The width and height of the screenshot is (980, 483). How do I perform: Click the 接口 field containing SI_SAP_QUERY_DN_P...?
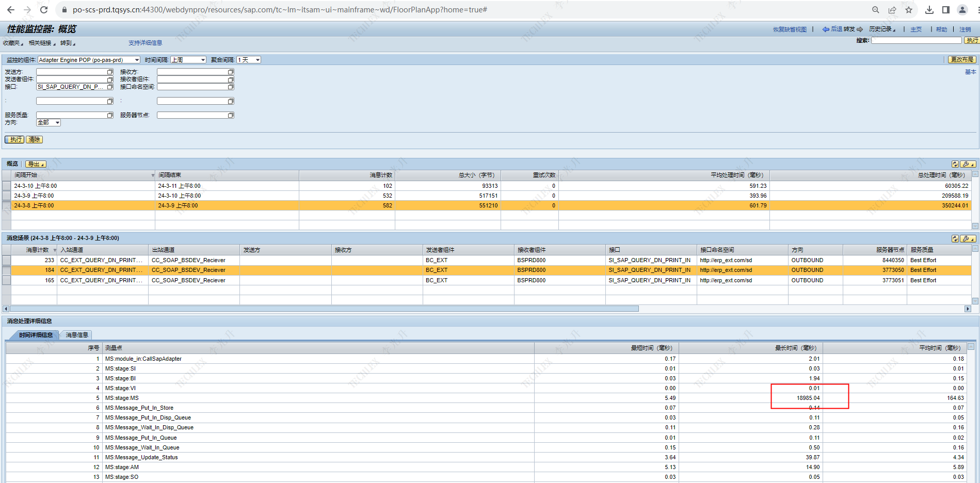pyautogui.click(x=71, y=87)
